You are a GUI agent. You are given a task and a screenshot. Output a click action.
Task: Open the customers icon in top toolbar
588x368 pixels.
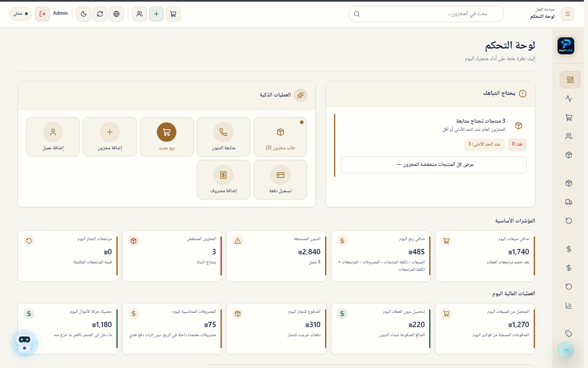point(140,14)
